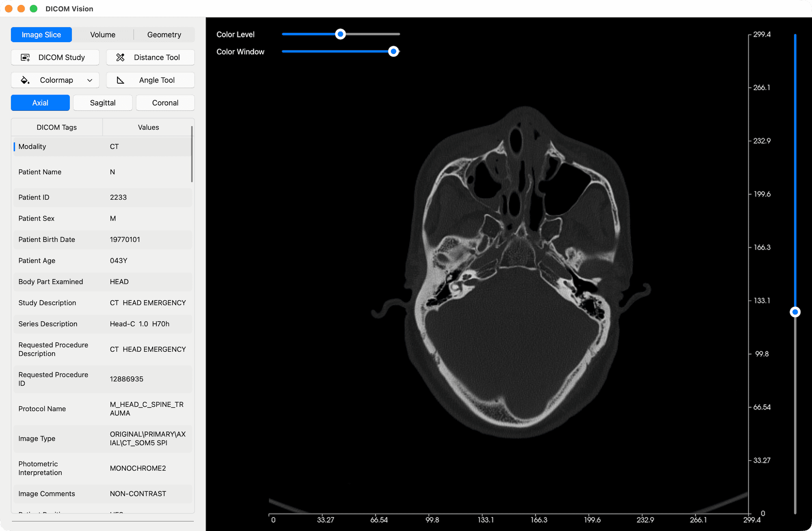Switch to Coronal orientation
812x531 pixels.
[165, 103]
